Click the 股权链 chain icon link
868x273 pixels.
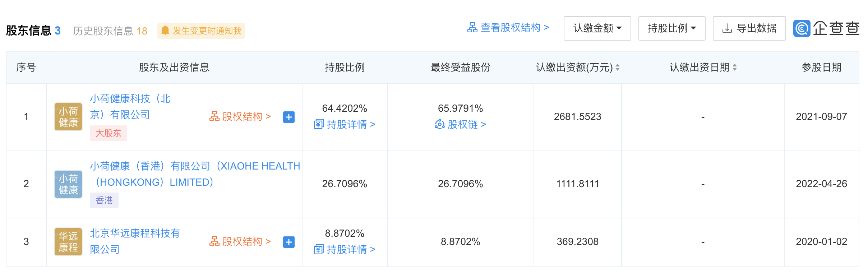tap(460, 124)
